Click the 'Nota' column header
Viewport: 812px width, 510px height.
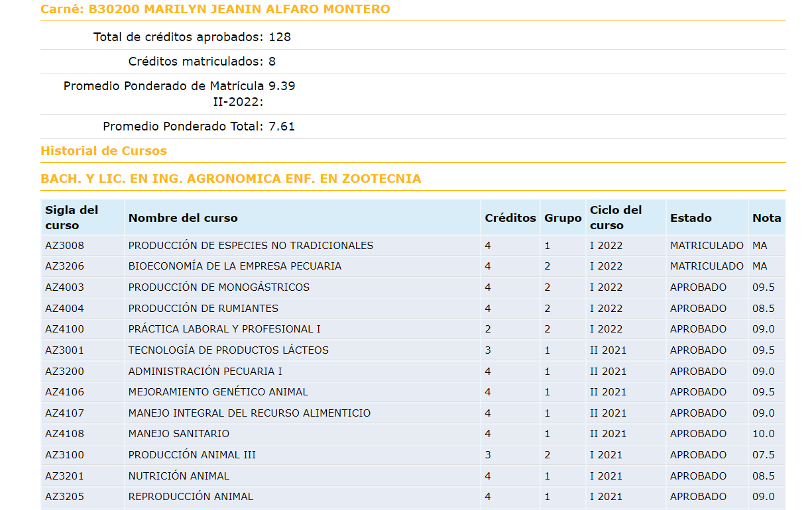766,218
